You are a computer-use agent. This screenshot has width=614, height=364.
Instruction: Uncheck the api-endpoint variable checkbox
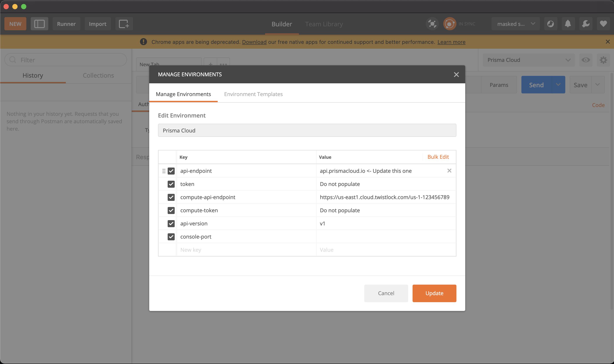point(171,171)
